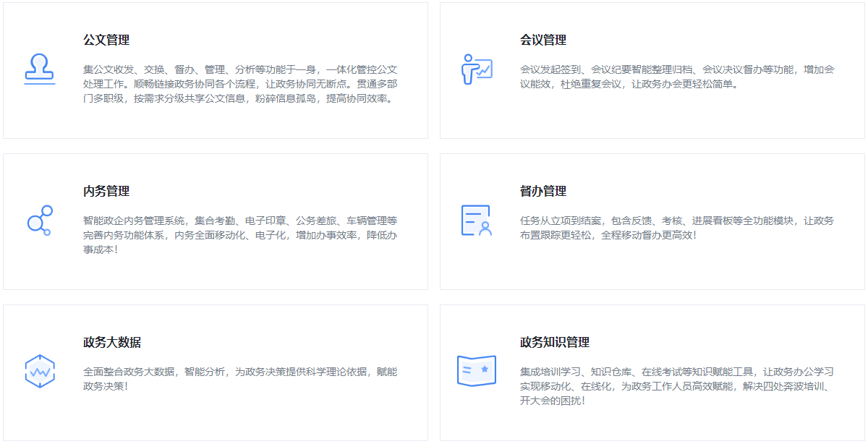Screen dimensions: 868x444
Task: Click the 集成培训学习 description paragraph
Action: pos(677,386)
